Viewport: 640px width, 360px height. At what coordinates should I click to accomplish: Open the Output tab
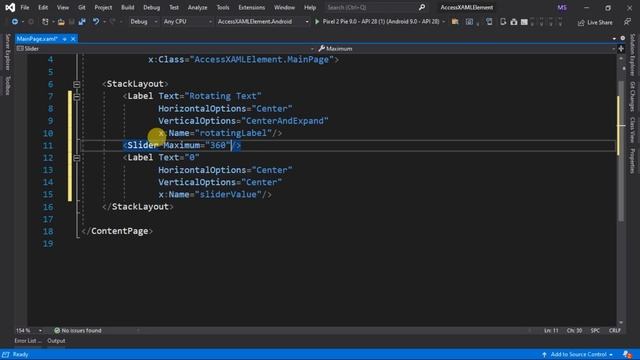click(x=56, y=341)
